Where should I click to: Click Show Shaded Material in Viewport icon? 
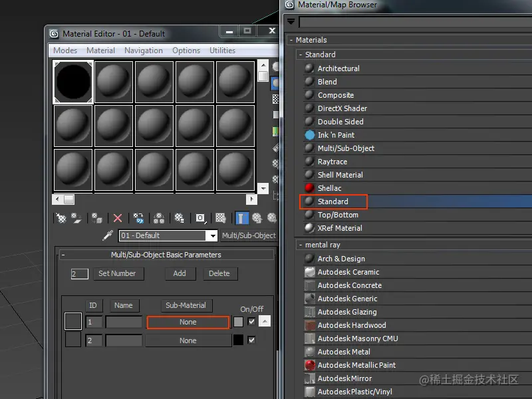[x=221, y=218]
